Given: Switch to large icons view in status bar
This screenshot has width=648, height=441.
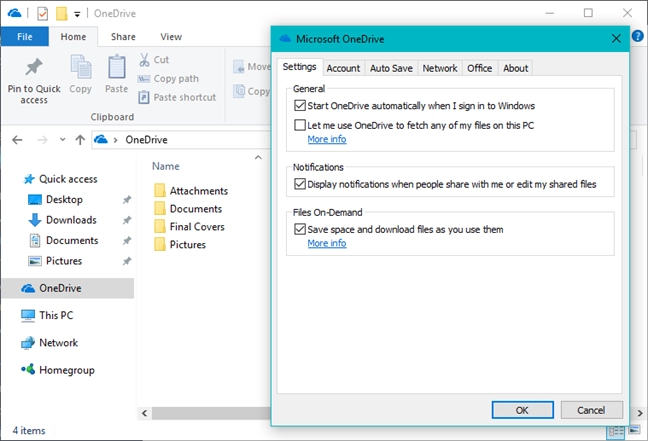Looking at the screenshot, I should tap(634, 431).
